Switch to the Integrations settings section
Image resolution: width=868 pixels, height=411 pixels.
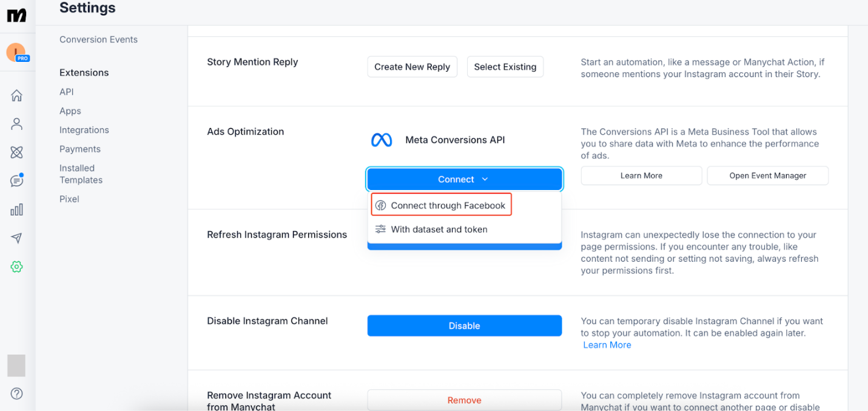(84, 130)
